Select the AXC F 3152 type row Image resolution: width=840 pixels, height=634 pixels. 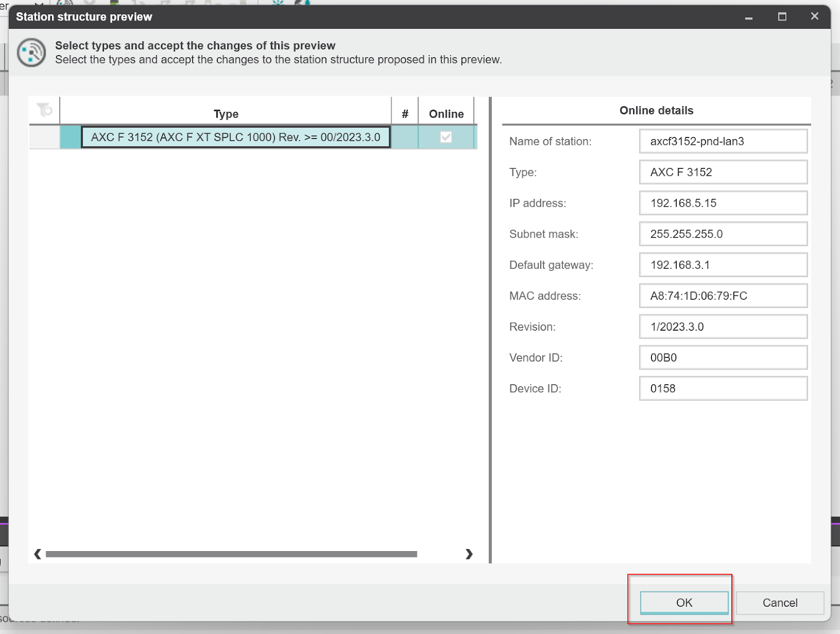[x=236, y=137]
